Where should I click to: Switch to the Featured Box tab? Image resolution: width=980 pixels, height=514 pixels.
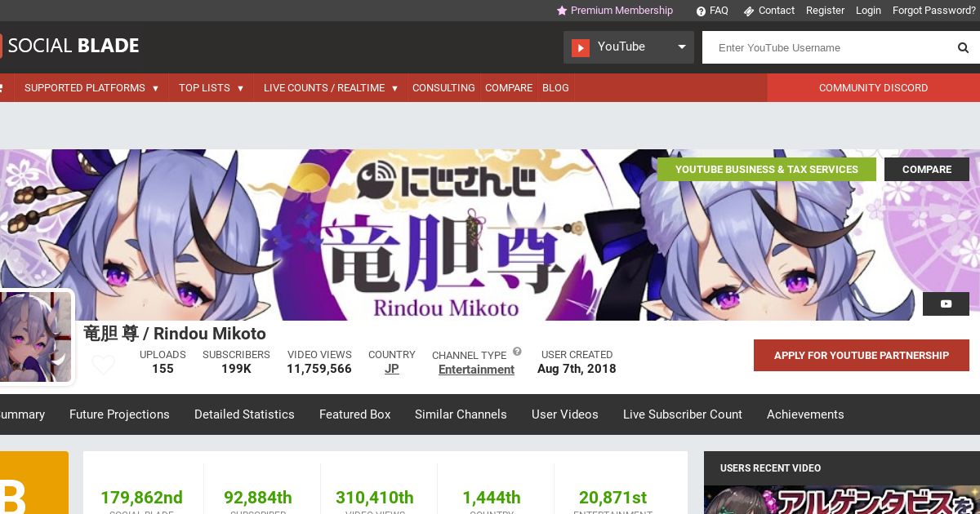click(355, 414)
